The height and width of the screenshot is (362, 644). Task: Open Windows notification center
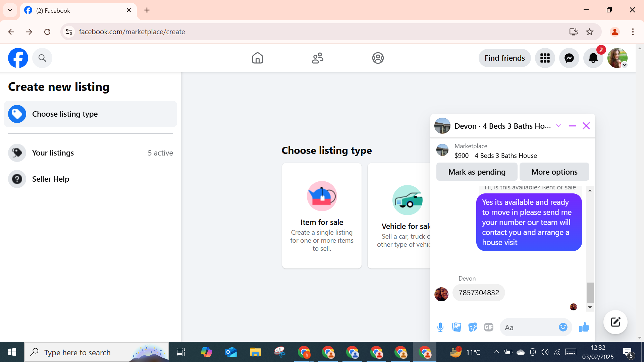pyautogui.click(x=628, y=352)
